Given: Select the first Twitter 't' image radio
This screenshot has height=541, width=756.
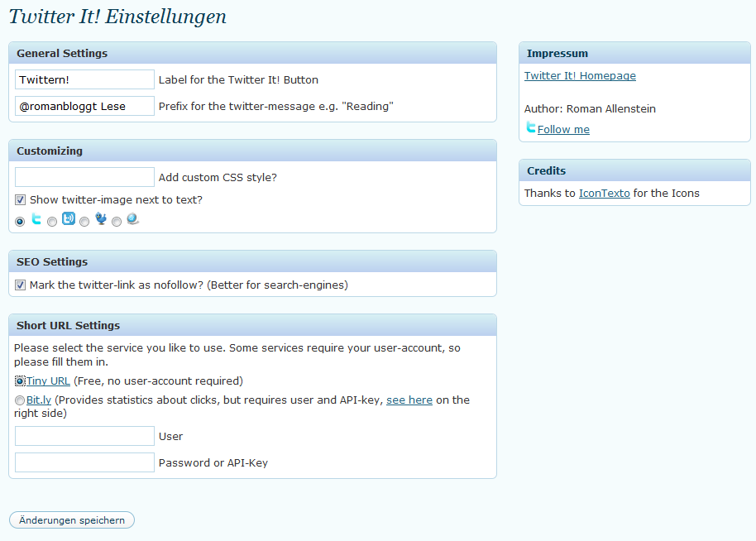Looking at the screenshot, I should click(x=20, y=222).
